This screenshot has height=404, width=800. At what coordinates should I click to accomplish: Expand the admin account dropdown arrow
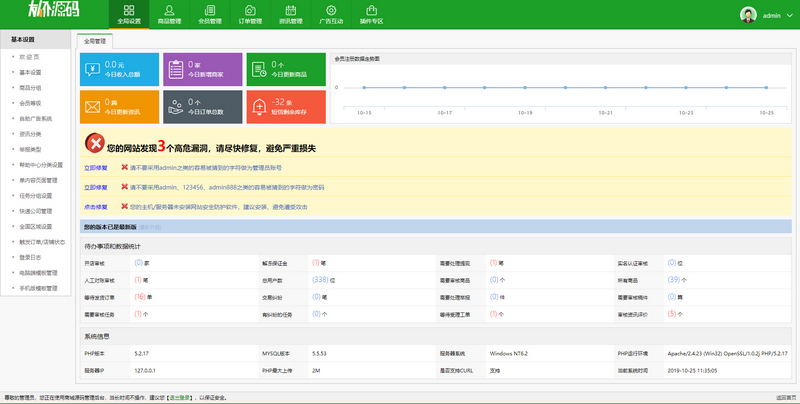pos(790,16)
